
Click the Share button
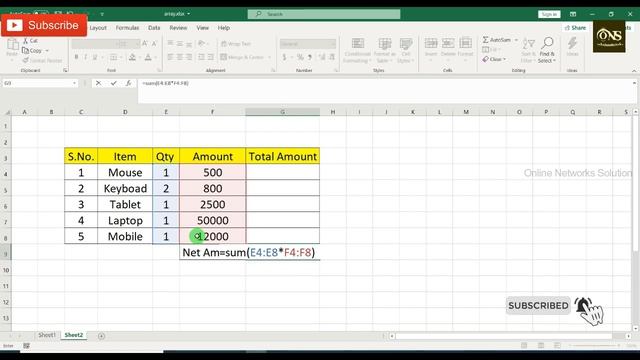[x=575, y=28]
